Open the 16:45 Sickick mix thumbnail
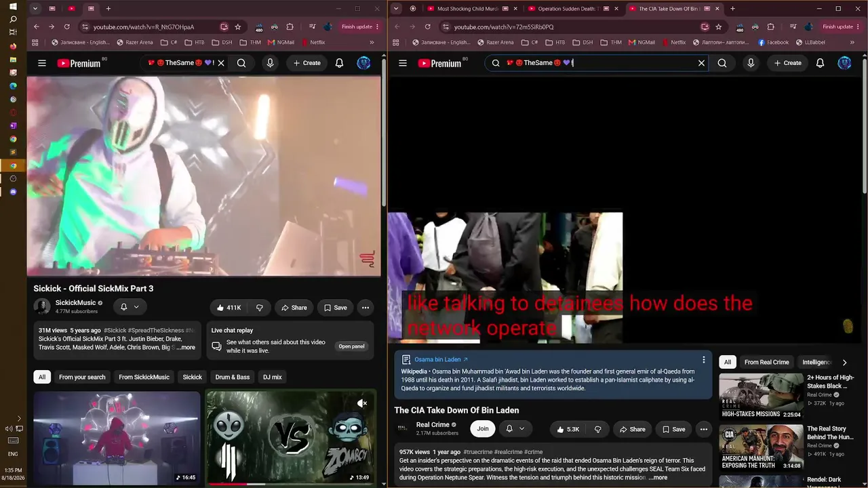868x488 pixels. coord(117,438)
